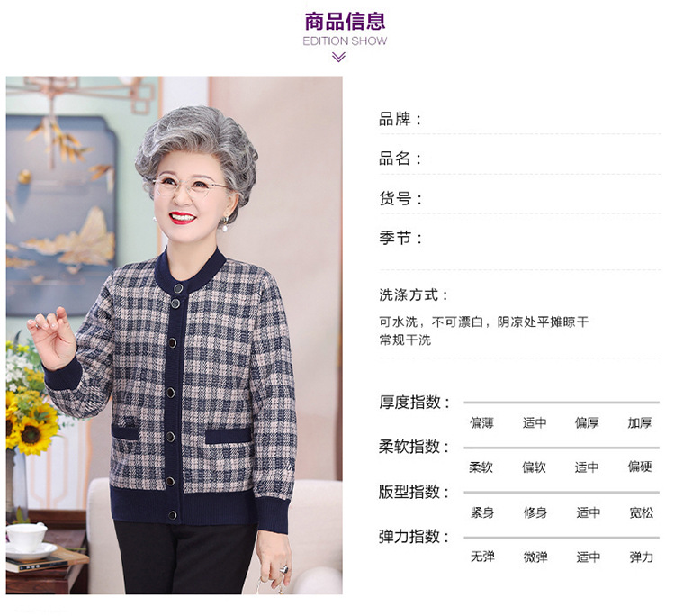Select 偏薄 on thickness scale

tap(481, 423)
